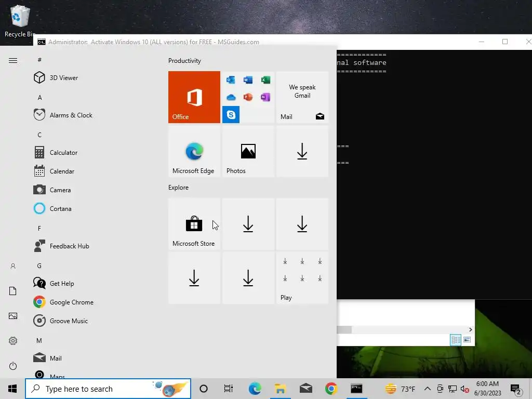Open Task View on the taskbar
The image size is (532, 399).
[x=229, y=389]
